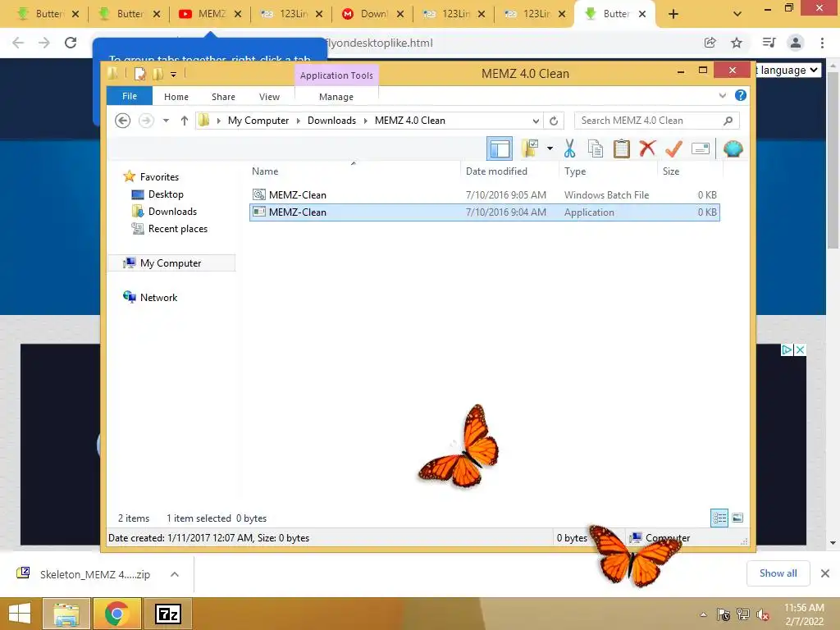Select Favorites in the navigation pane
The width and height of the screenshot is (840, 630).
pos(159,177)
